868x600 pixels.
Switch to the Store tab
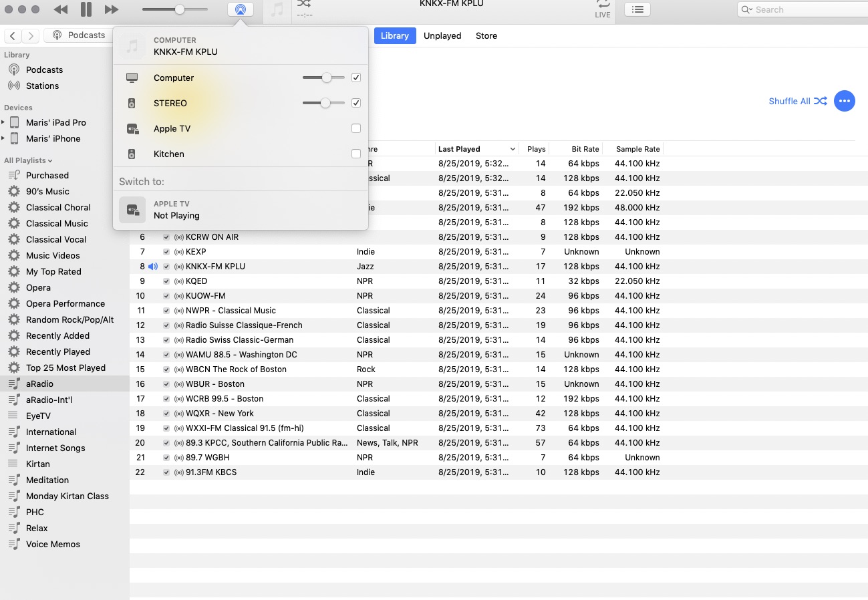point(486,35)
